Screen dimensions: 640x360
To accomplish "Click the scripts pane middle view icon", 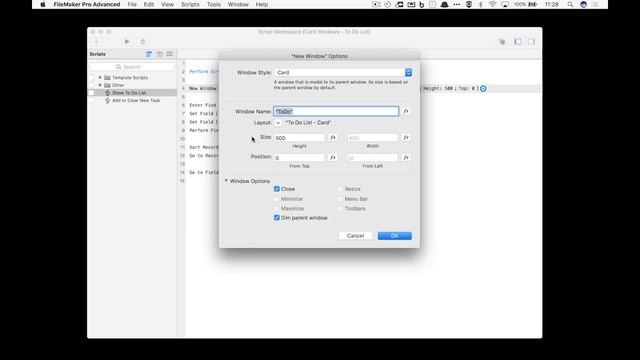I will click(160, 54).
